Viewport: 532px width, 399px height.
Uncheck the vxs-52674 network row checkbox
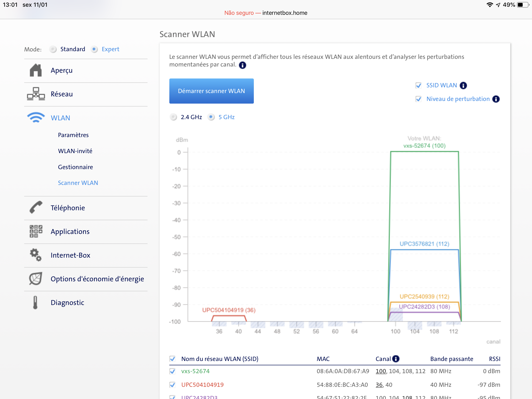point(172,371)
